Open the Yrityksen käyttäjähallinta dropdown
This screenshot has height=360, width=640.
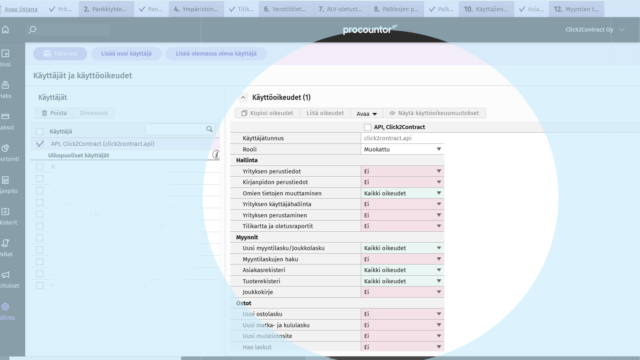(x=402, y=204)
